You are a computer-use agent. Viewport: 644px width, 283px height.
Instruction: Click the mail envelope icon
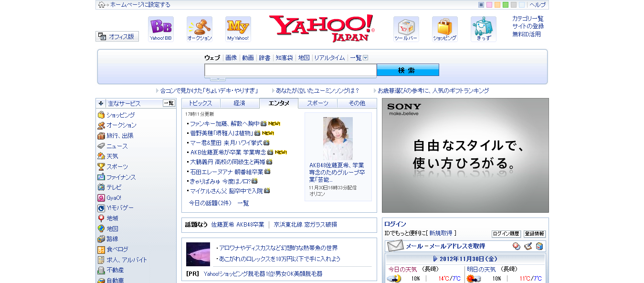coord(395,246)
